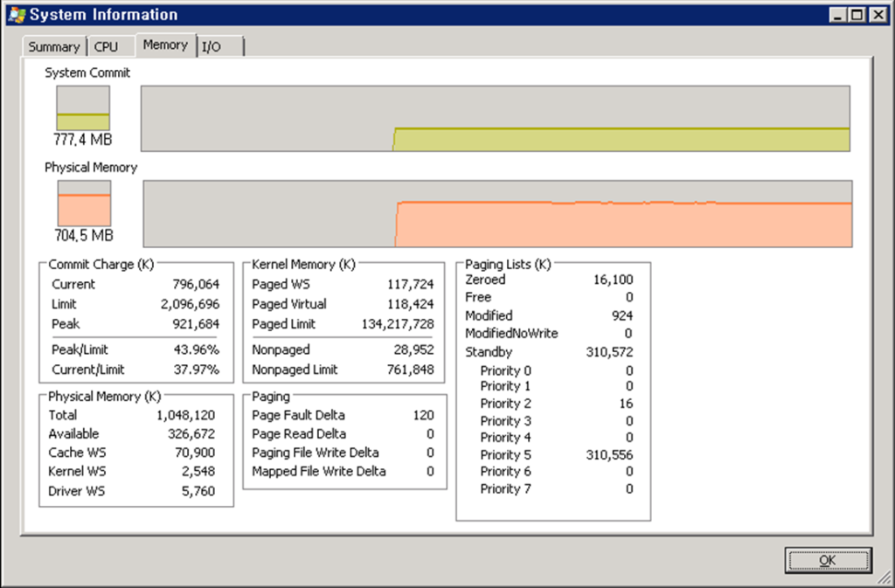Click Standby value 310,572
The width and height of the screenshot is (895, 588).
(609, 352)
